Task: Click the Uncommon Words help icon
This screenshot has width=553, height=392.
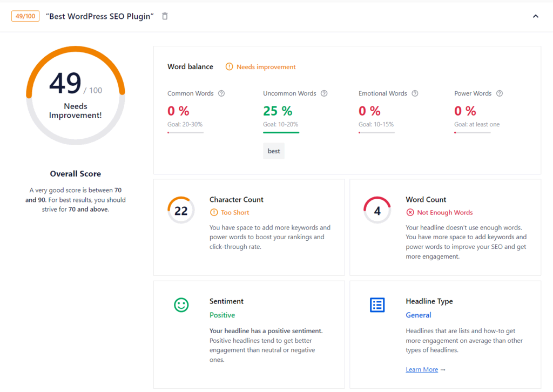Action: click(x=324, y=93)
